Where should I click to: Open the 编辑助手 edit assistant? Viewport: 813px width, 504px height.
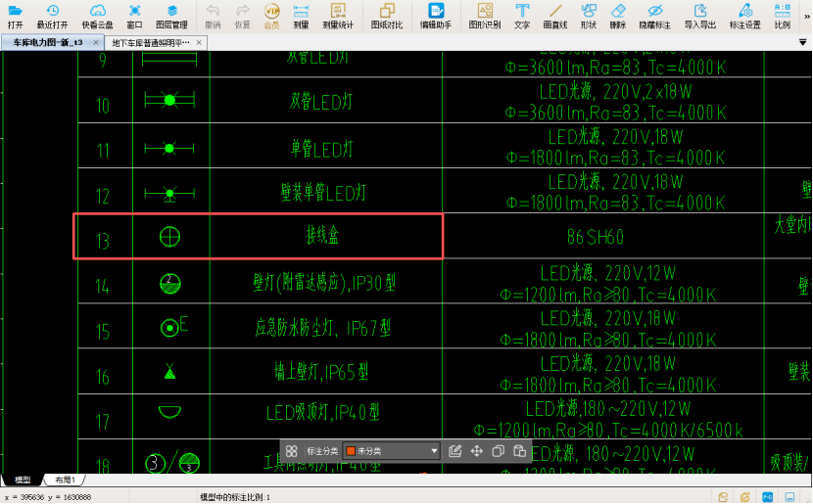tap(436, 16)
